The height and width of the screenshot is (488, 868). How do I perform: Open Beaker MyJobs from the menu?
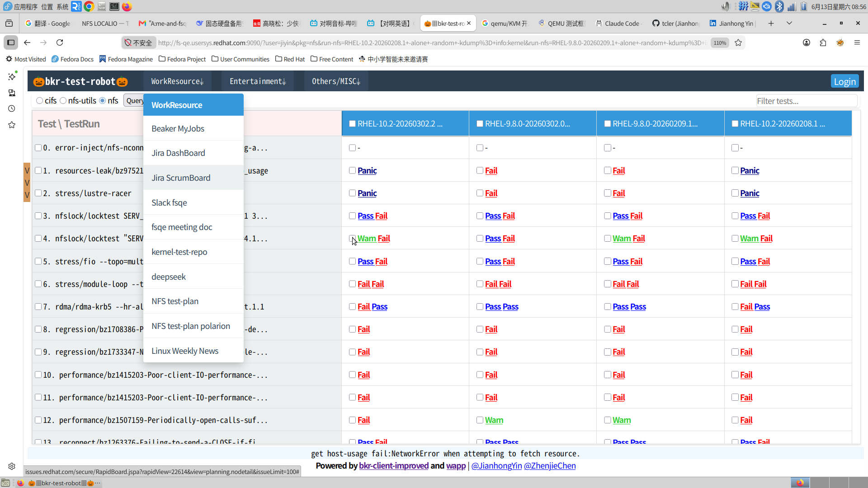[x=193, y=128]
